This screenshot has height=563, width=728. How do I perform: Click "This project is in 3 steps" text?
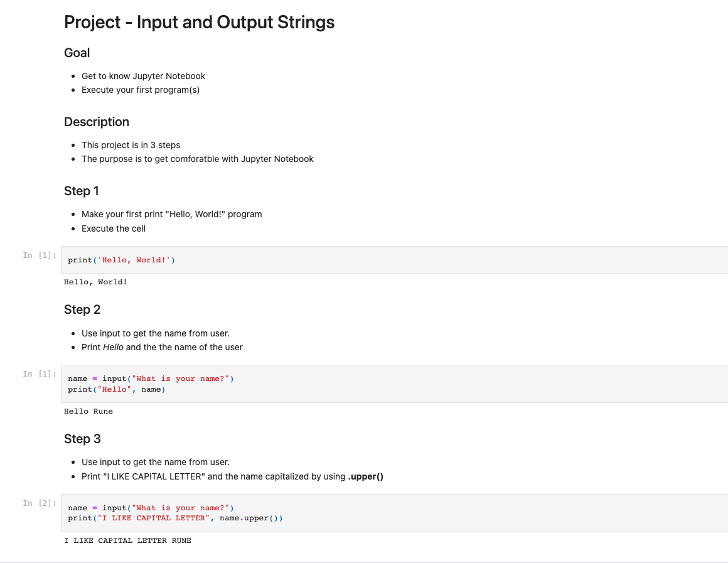pyautogui.click(x=131, y=145)
